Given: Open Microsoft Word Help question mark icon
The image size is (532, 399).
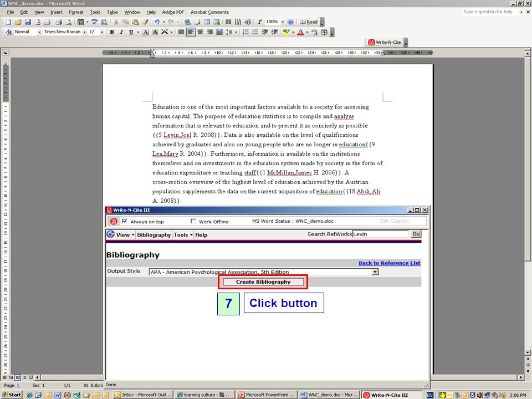Looking at the screenshot, I should tap(290, 22).
